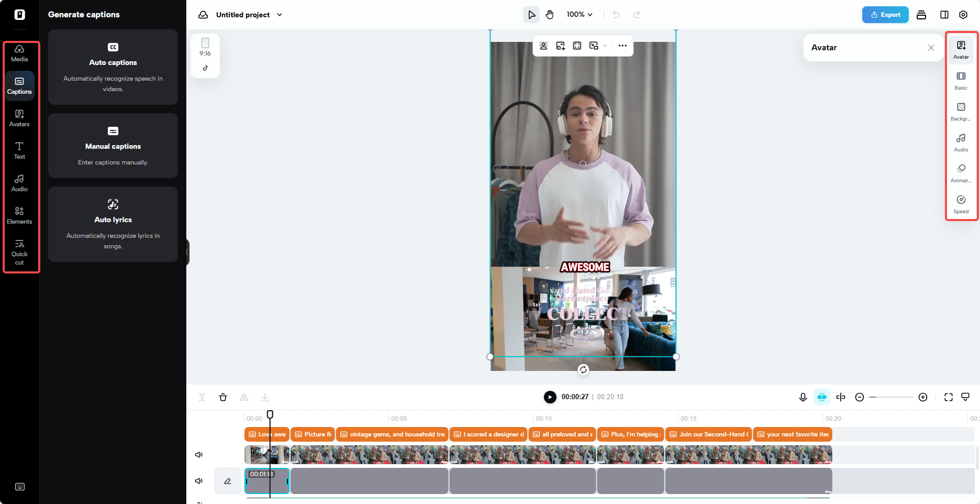Zoom in the timeline with plus button
Viewport: 980px width, 504px height.
click(x=923, y=397)
